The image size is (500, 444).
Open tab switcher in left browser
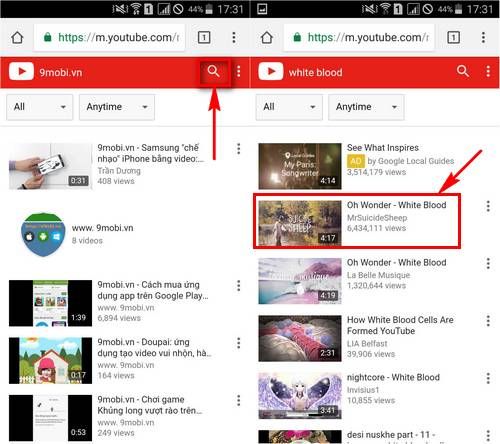click(204, 37)
